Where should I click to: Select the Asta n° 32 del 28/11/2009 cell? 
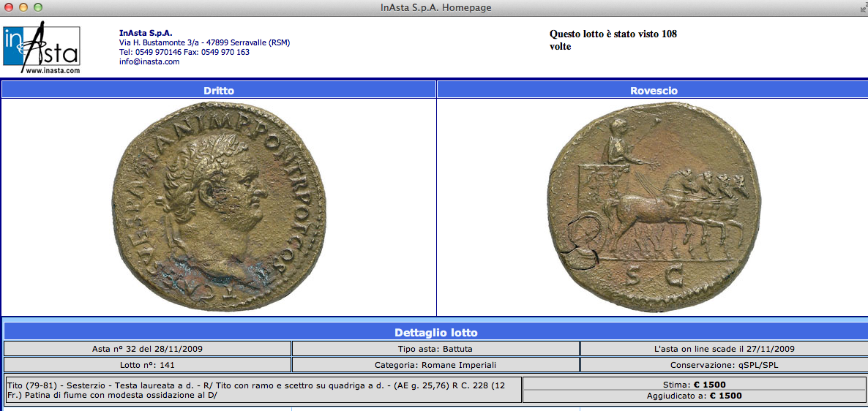(x=147, y=349)
